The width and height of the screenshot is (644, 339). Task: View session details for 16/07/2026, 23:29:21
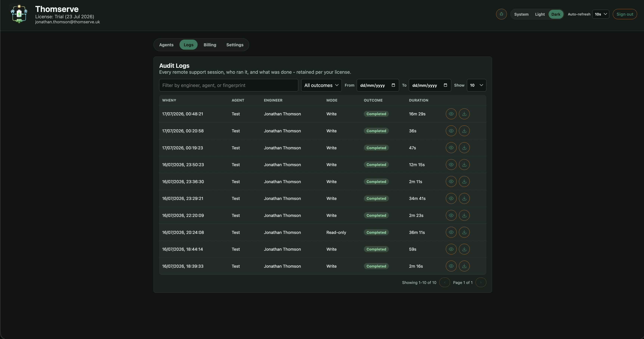click(451, 198)
